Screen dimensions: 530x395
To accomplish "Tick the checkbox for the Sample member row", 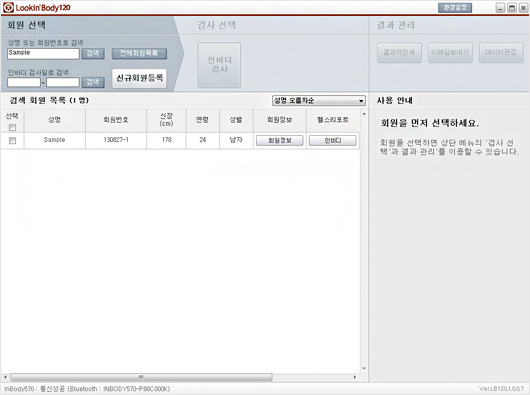I will click(13, 140).
